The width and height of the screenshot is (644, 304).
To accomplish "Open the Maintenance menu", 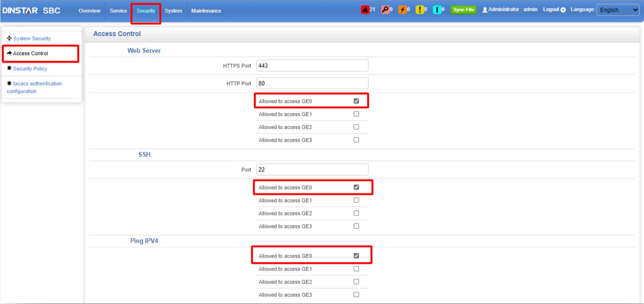I will click(206, 11).
